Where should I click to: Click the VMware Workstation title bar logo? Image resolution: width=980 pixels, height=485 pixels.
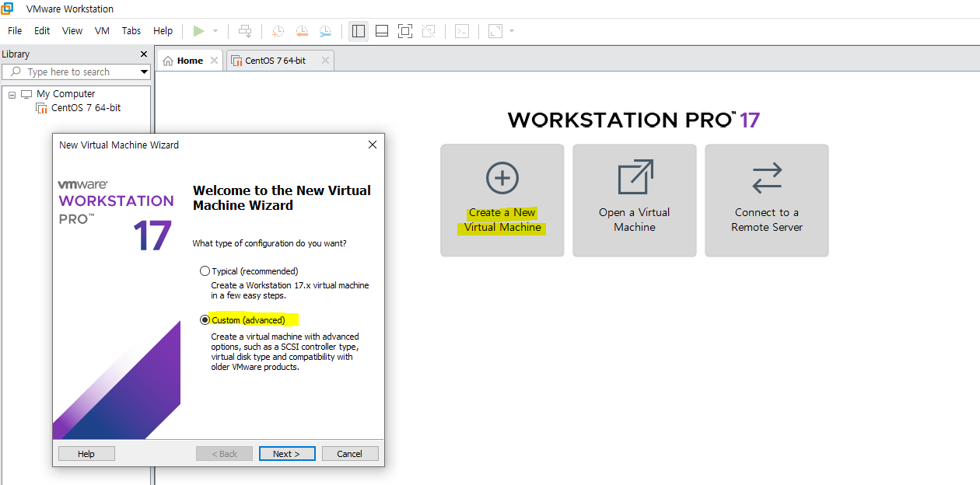(x=8, y=9)
